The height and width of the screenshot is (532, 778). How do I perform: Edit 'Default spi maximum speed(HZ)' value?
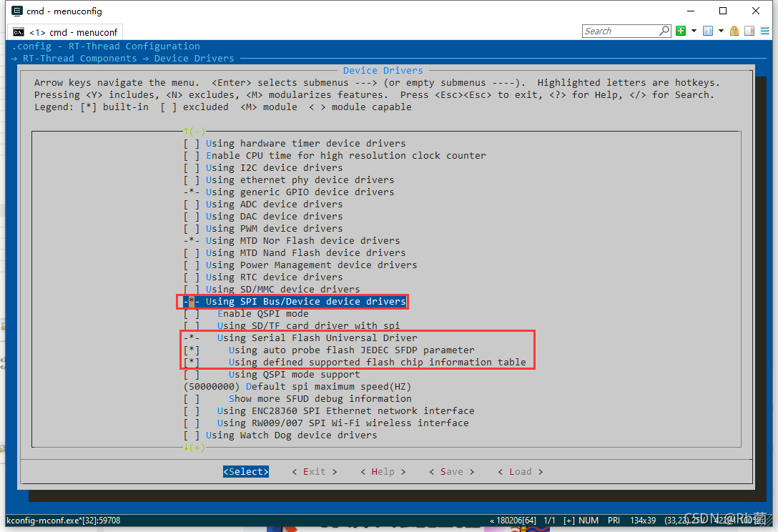coord(297,387)
